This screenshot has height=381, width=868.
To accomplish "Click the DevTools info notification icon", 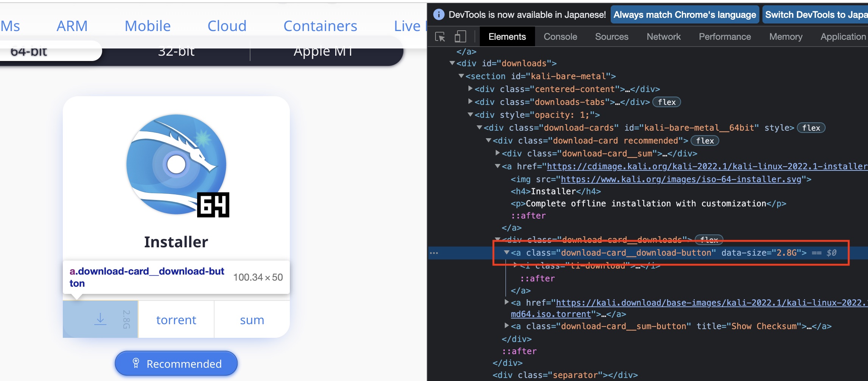I will click(x=439, y=14).
